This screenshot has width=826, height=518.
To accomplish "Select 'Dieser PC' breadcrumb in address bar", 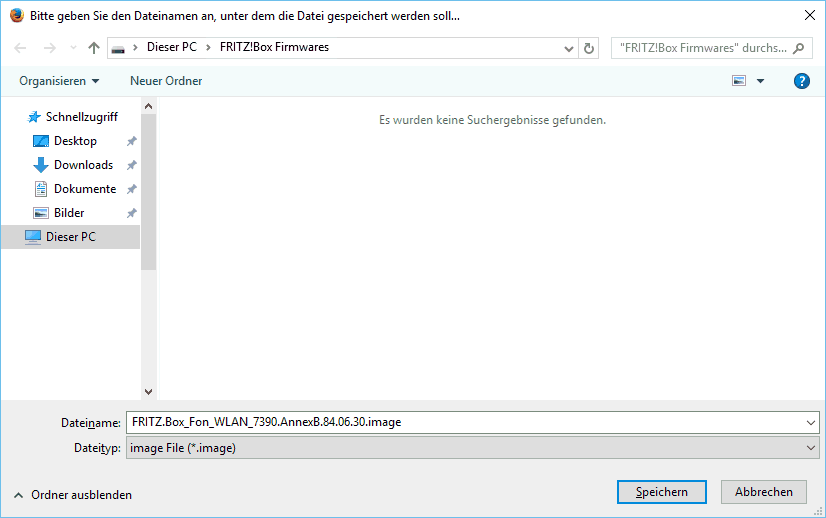I will point(172,47).
